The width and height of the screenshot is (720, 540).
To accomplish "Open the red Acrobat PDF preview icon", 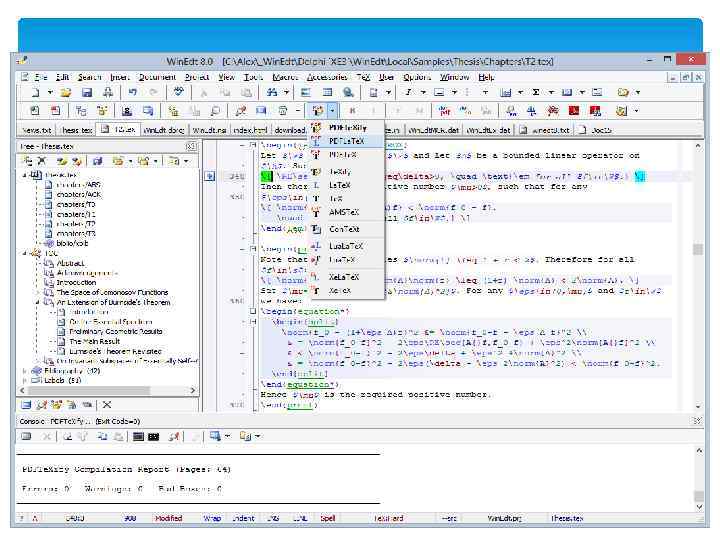I will point(574,111).
